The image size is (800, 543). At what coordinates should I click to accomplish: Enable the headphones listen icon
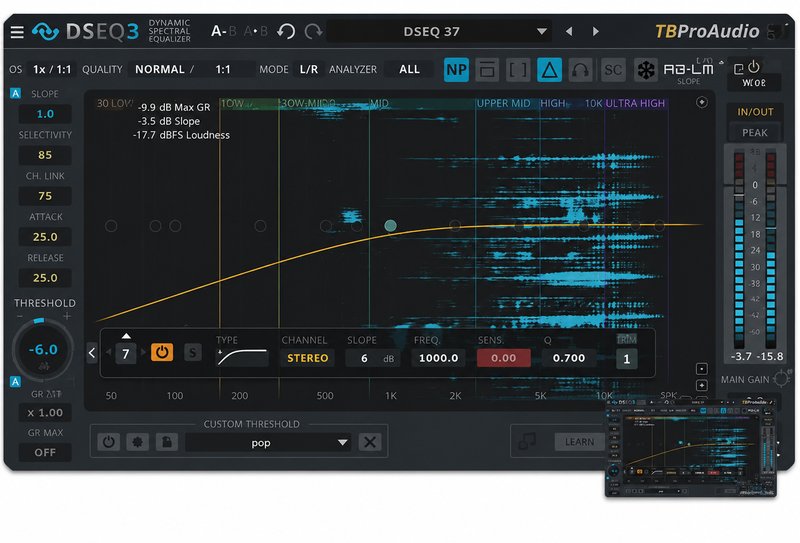[580, 70]
